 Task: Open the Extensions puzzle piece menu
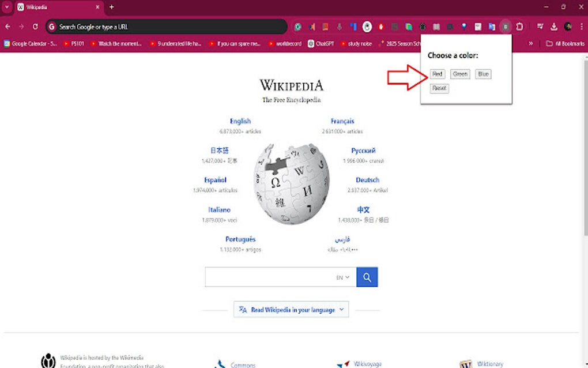519,27
